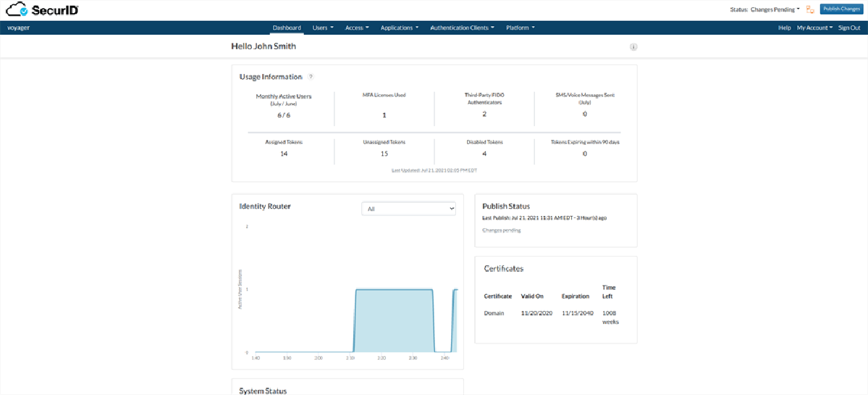Image resolution: width=868 pixels, height=395 pixels.
Task: Expand the Platform menu
Action: [521, 28]
